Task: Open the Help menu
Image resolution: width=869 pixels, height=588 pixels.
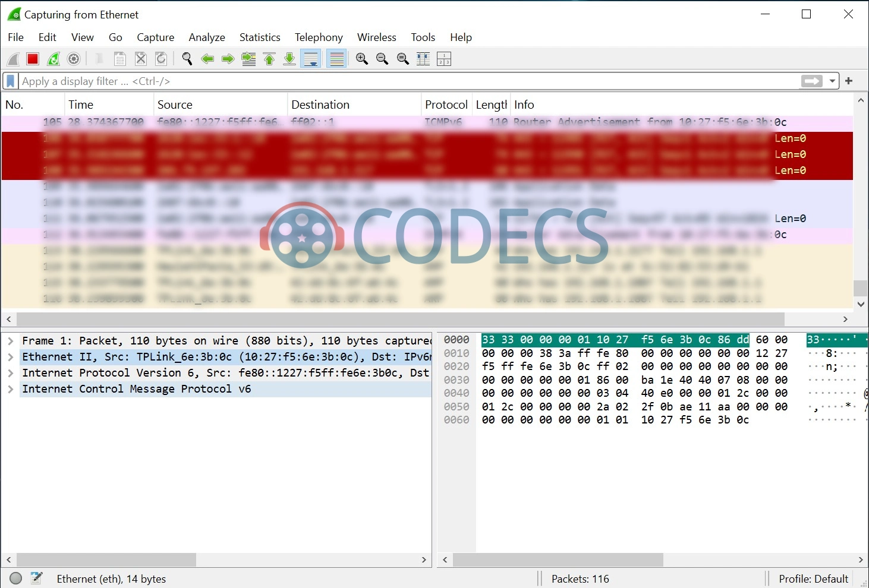Action: click(x=461, y=37)
